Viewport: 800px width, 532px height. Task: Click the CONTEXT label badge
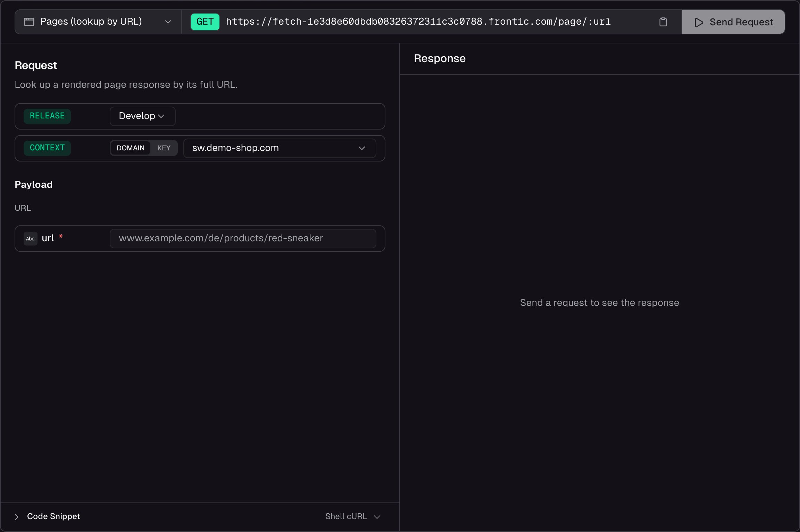point(47,148)
